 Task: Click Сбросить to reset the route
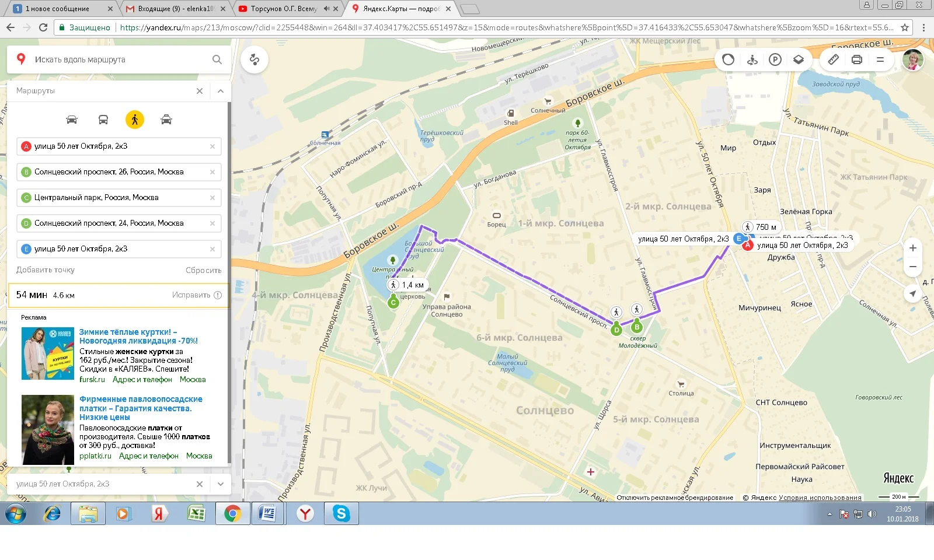tap(204, 270)
